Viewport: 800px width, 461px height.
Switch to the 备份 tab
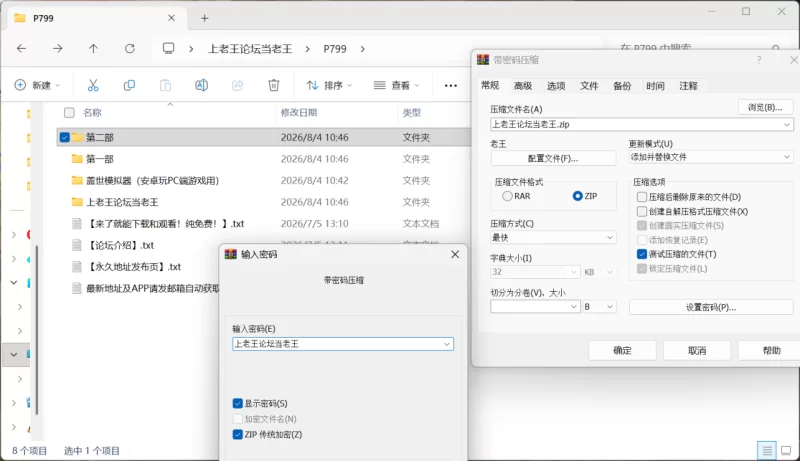point(622,86)
